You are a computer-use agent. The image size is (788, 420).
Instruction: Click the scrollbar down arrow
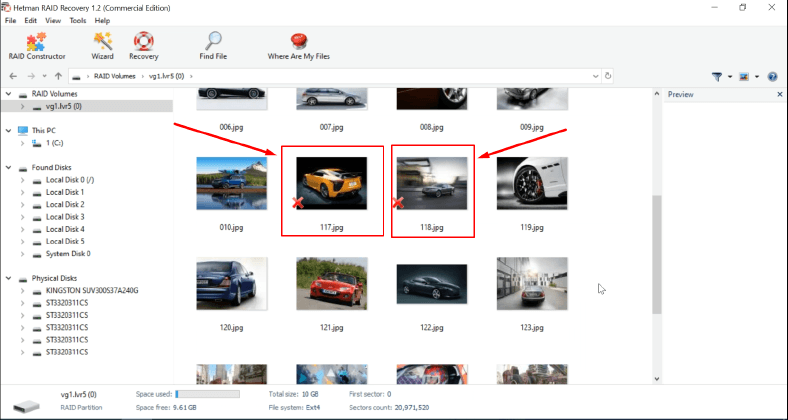[x=656, y=379]
